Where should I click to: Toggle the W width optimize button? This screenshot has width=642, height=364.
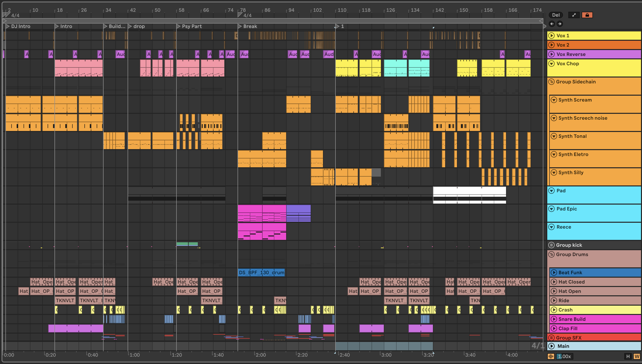click(637, 356)
